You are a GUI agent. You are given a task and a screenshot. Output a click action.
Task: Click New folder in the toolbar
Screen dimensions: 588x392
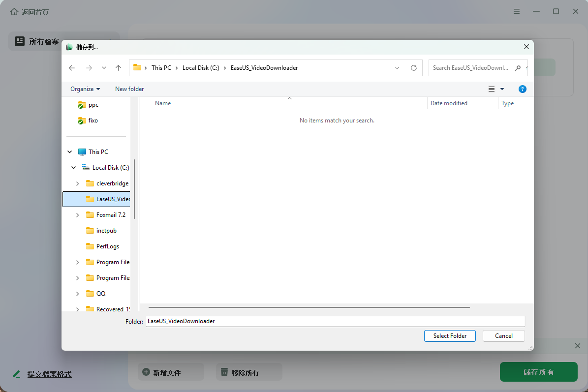(129, 89)
